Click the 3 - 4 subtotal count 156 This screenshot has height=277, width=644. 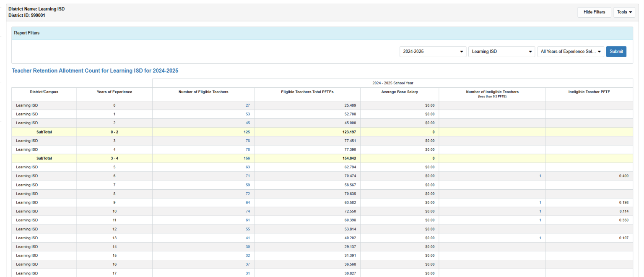[247, 158]
